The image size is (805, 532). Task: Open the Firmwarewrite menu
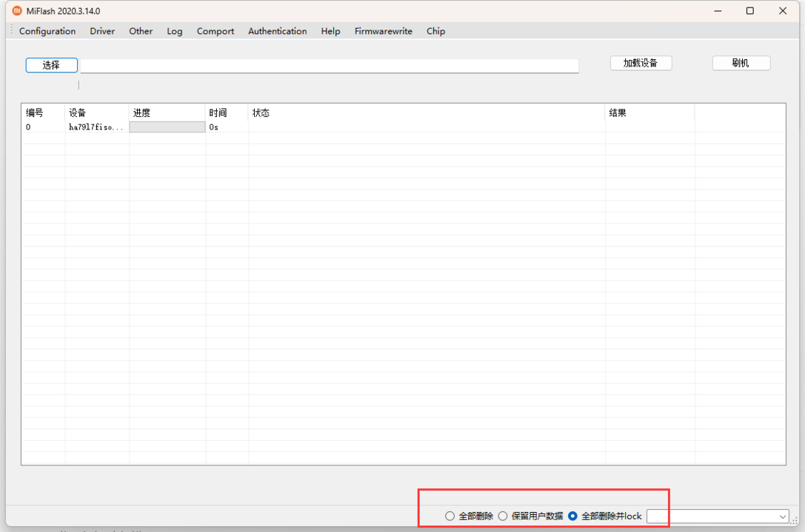383,31
